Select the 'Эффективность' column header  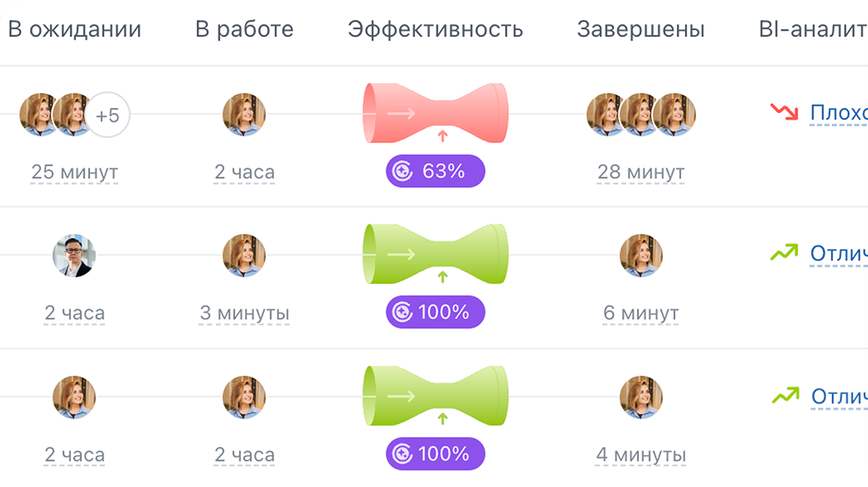(435, 30)
